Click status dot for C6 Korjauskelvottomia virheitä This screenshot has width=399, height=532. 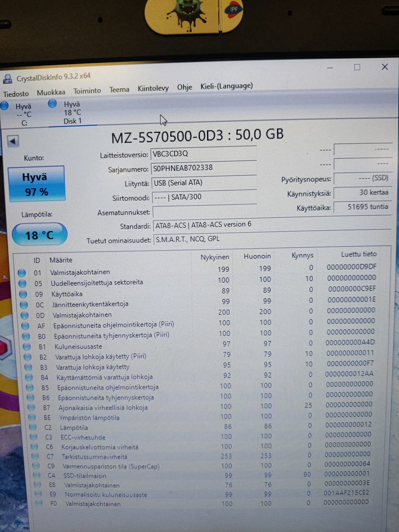click(34, 447)
